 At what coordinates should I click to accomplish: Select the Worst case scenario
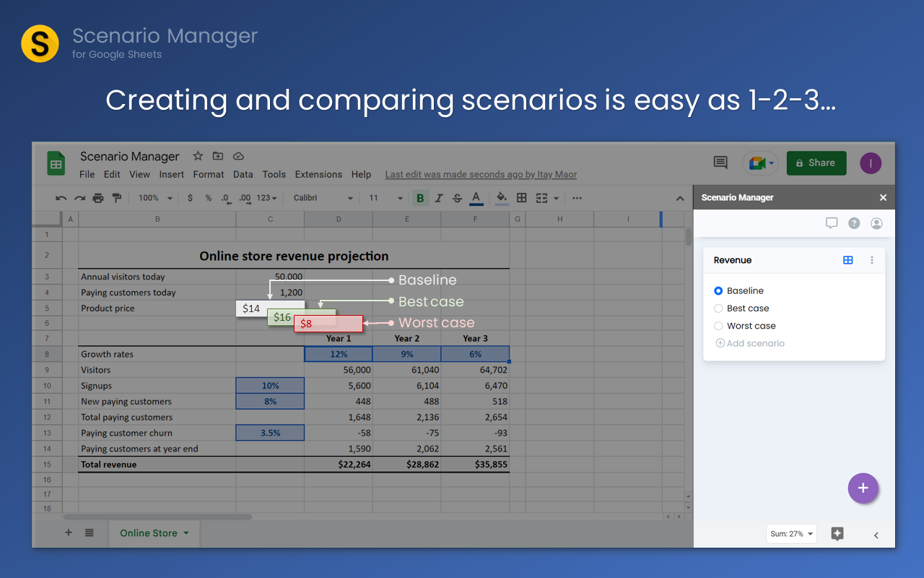(x=718, y=326)
